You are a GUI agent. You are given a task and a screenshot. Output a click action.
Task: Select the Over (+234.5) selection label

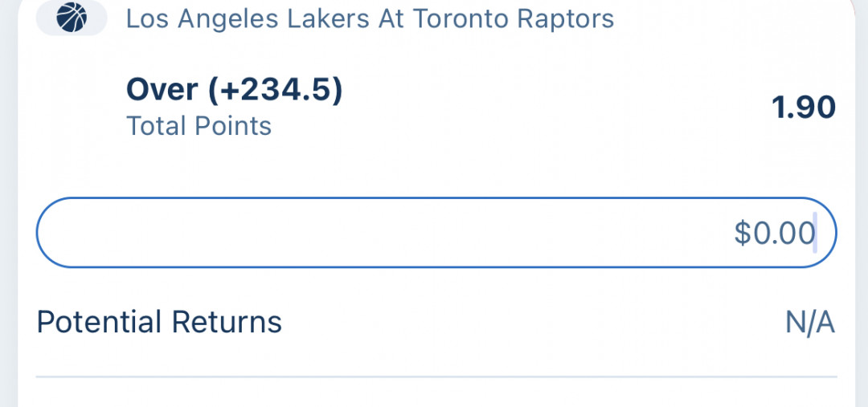[x=234, y=90]
